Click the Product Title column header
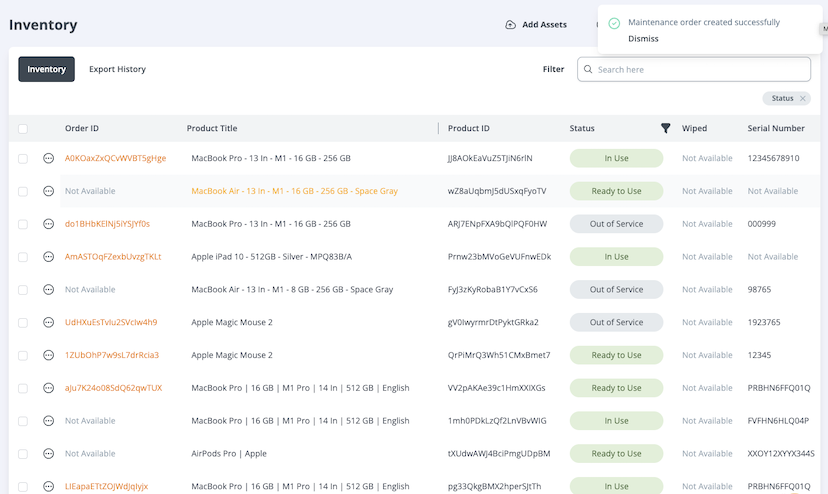Image resolution: width=828 pixels, height=494 pixels. [212, 128]
